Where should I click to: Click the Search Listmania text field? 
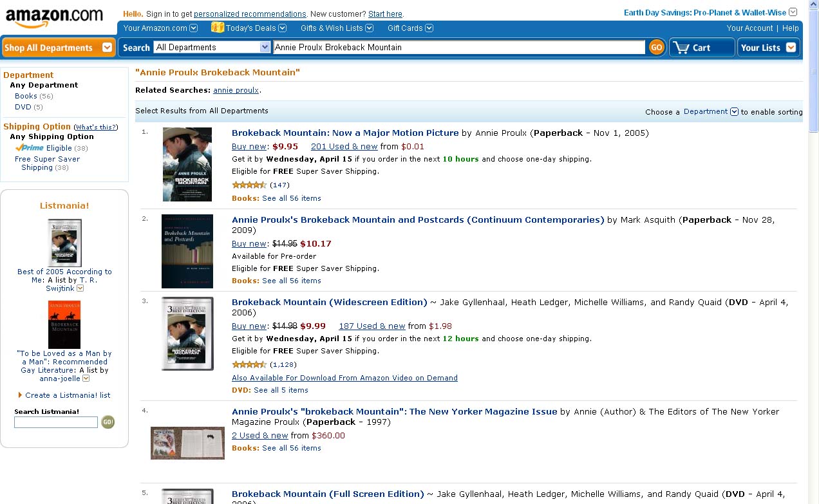[56, 422]
